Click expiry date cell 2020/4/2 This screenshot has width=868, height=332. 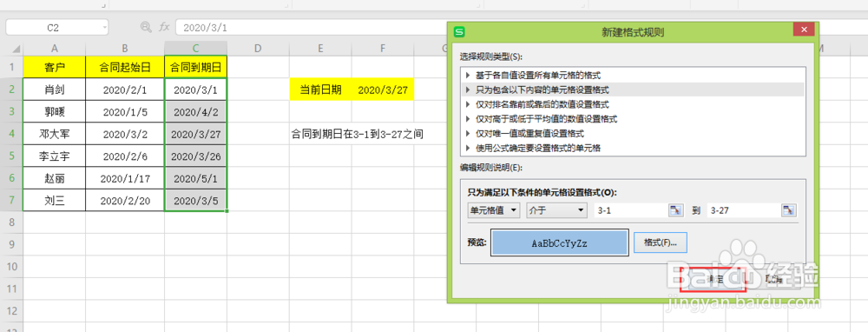coord(196,111)
